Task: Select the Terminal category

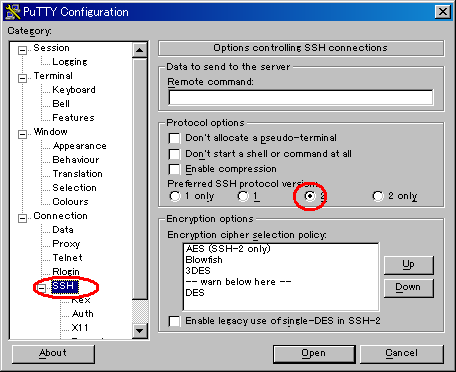Action: click(x=53, y=76)
